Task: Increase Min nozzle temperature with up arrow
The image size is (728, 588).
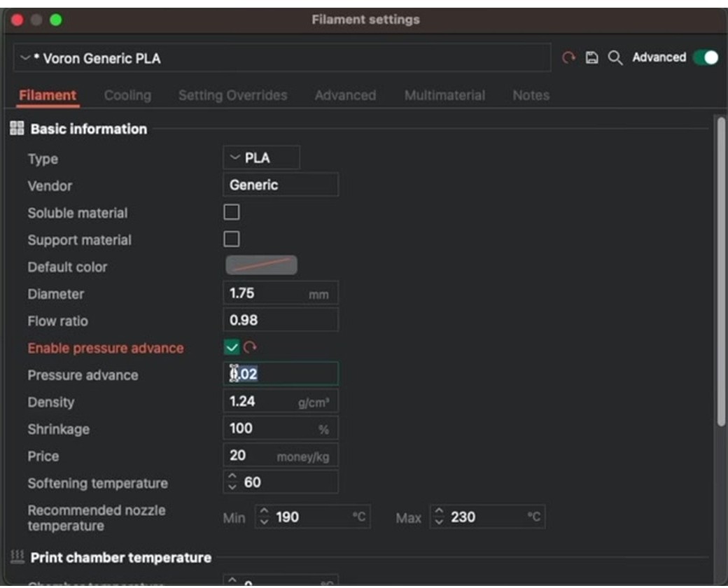Action: coord(264,512)
